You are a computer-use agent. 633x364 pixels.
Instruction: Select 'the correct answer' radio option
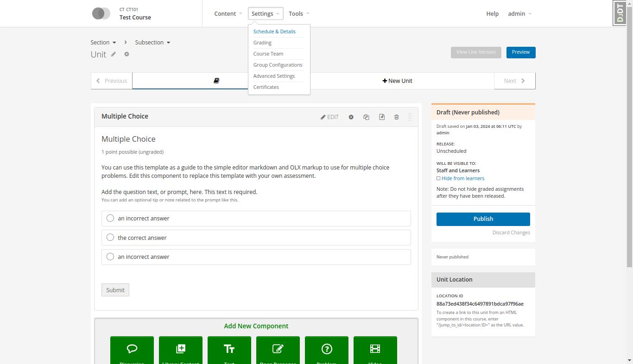pos(110,237)
